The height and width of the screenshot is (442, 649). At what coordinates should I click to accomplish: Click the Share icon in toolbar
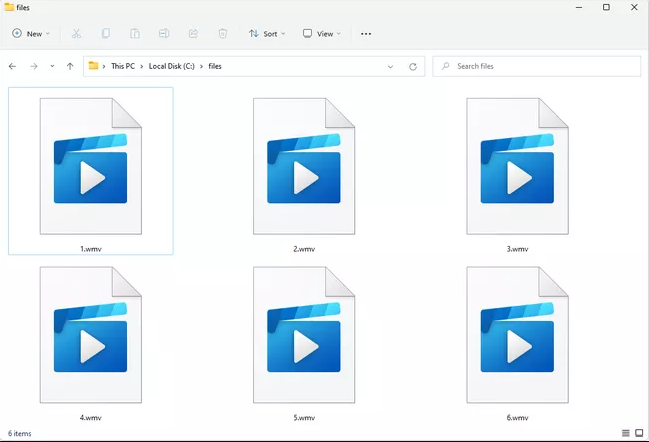click(193, 34)
